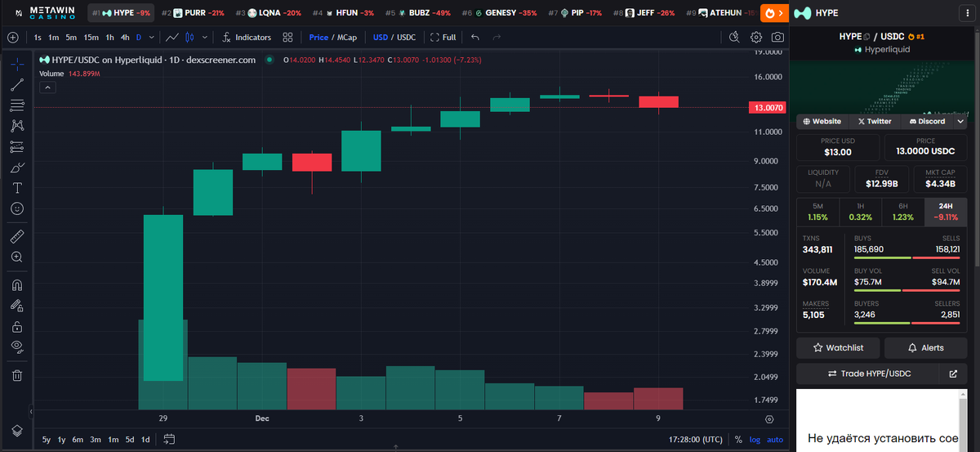Select the brush drawing tool
980x452 pixels.
coord(17,168)
